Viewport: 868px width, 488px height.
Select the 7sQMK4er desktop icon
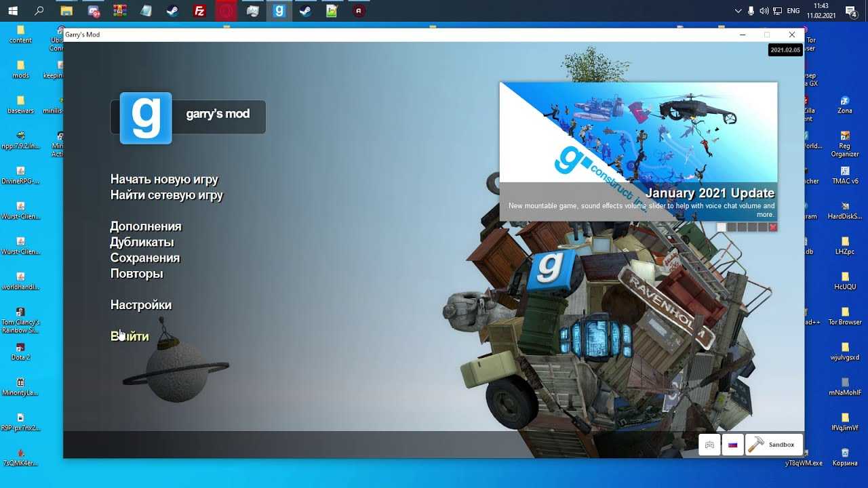(20, 457)
